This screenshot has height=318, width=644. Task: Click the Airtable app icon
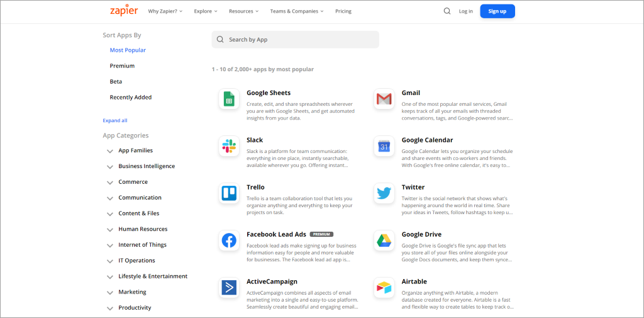[x=384, y=288]
